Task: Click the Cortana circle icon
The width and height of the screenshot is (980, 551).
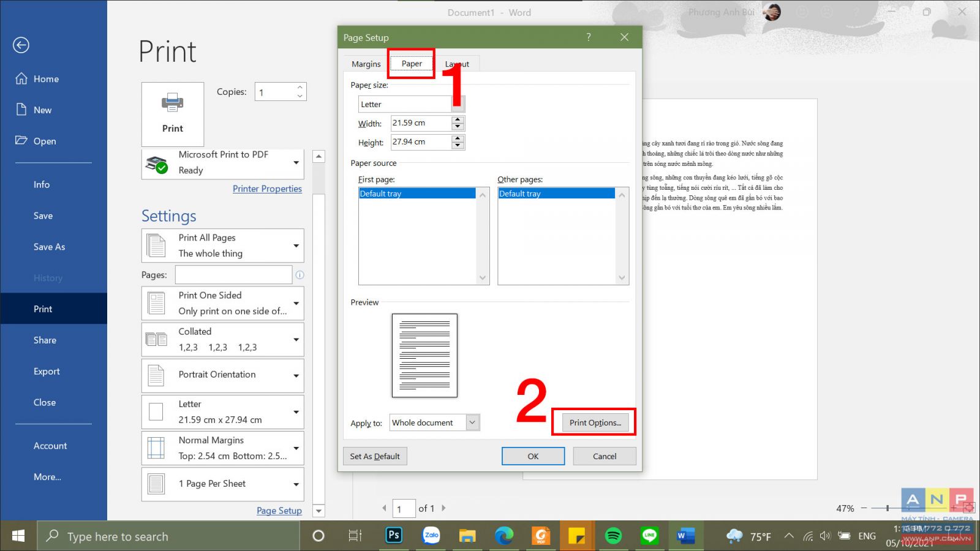Action: click(x=318, y=536)
